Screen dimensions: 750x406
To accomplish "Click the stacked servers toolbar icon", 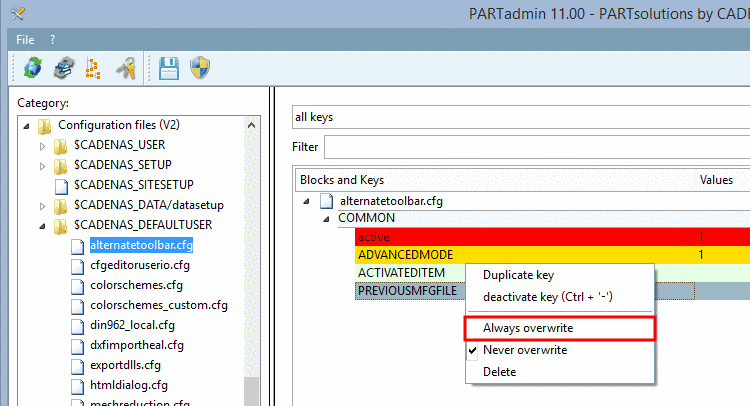I will tap(64, 68).
